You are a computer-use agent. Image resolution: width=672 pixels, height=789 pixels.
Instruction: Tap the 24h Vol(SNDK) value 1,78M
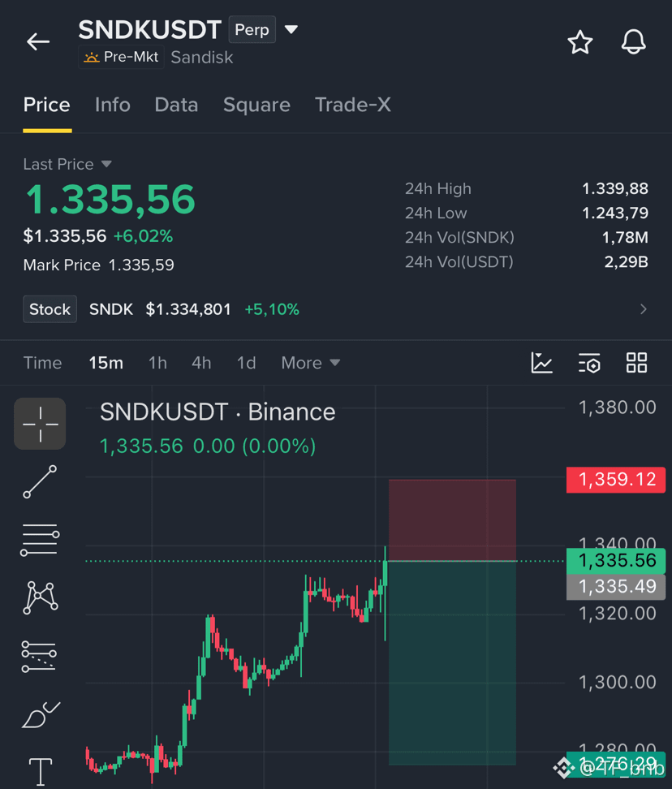click(x=625, y=237)
